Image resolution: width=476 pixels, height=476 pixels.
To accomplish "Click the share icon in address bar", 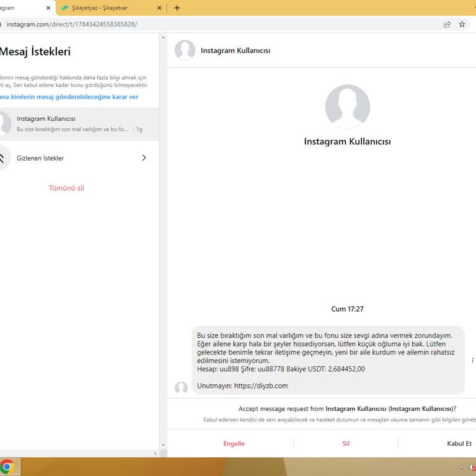I will click(447, 24).
